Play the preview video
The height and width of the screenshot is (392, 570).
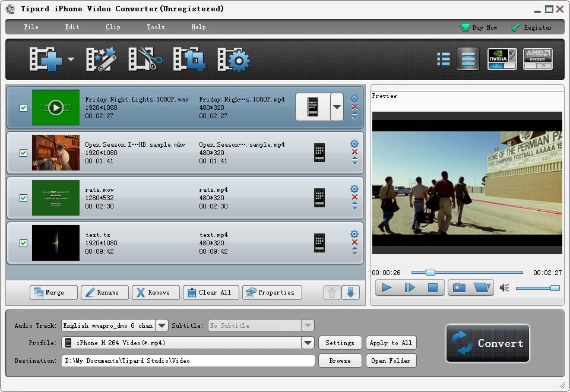[387, 287]
